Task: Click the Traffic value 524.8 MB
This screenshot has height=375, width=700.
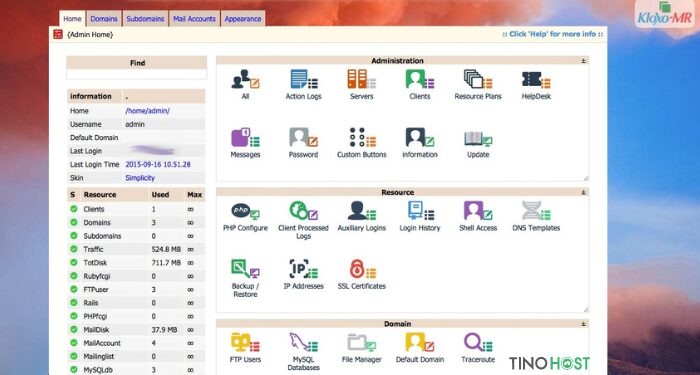Action: 166,249
